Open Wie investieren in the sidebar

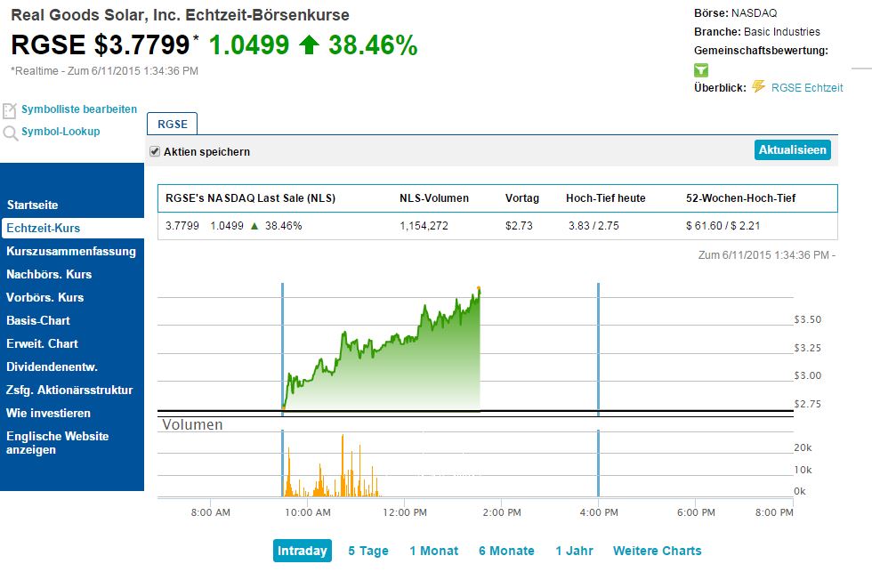[x=48, y=414]
